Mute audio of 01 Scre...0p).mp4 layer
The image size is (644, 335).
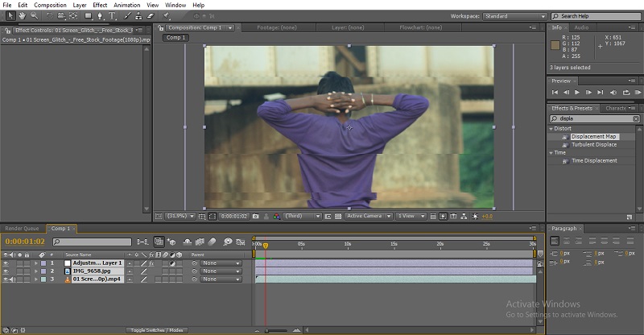[13, 279]
